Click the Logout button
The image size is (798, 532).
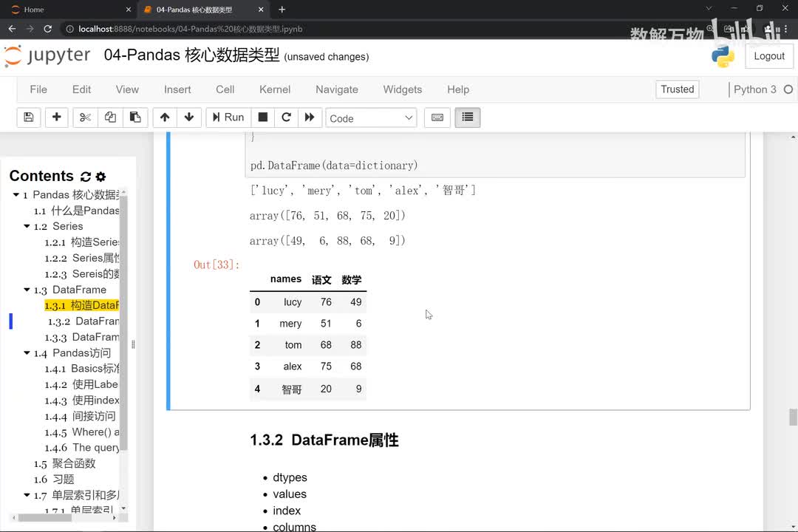769,56
